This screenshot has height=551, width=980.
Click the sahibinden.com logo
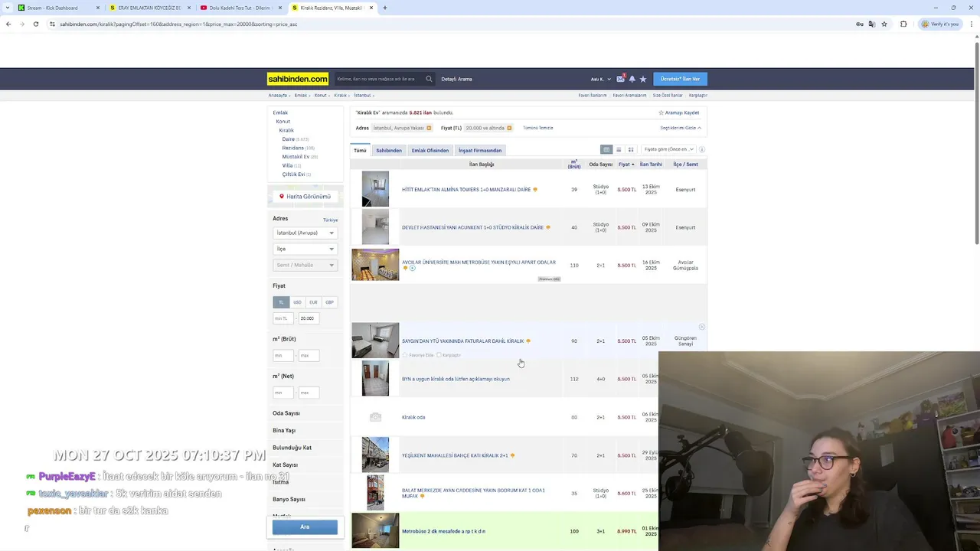point(298,79)
